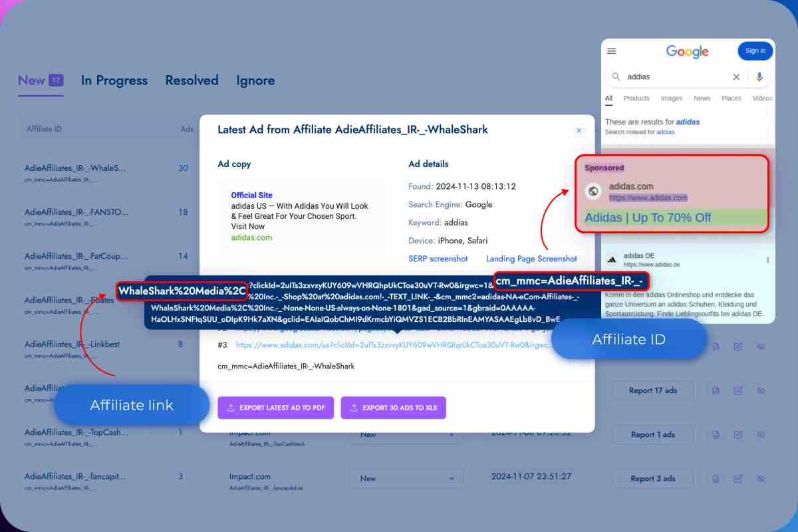Click the magnifier icon in Google search
Viewport: 798px width, 532px height.
click(x=616, y=77)
